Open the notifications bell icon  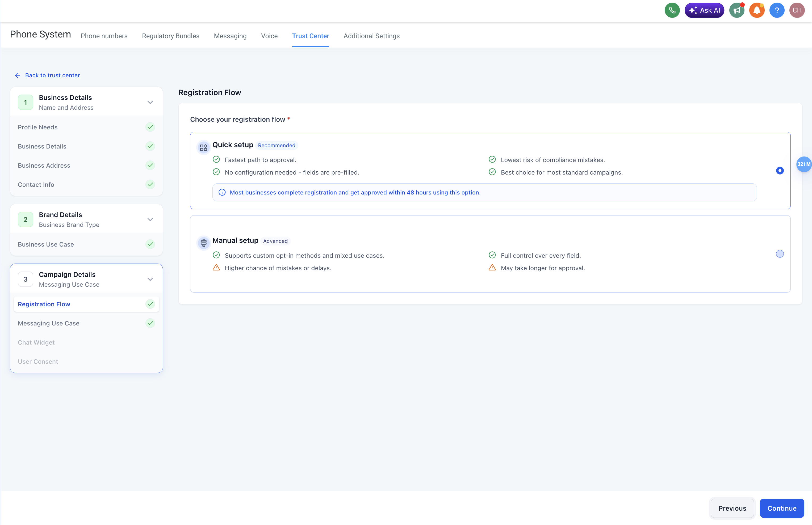(x=756, y=10)
